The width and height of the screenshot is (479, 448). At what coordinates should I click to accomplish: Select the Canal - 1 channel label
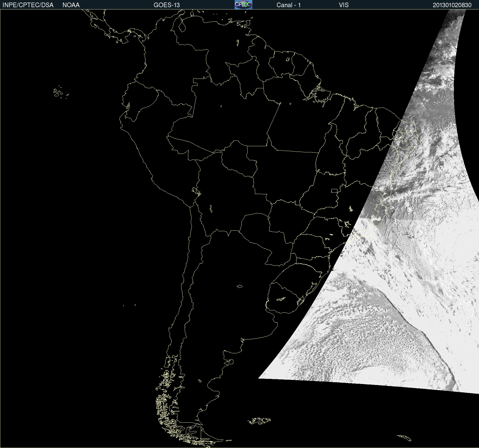point(288,5)
